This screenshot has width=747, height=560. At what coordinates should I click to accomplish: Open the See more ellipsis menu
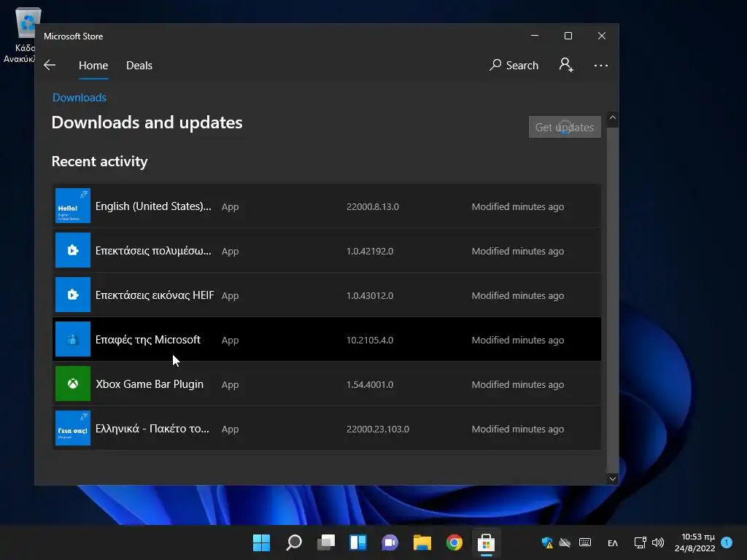pos(601,65)
